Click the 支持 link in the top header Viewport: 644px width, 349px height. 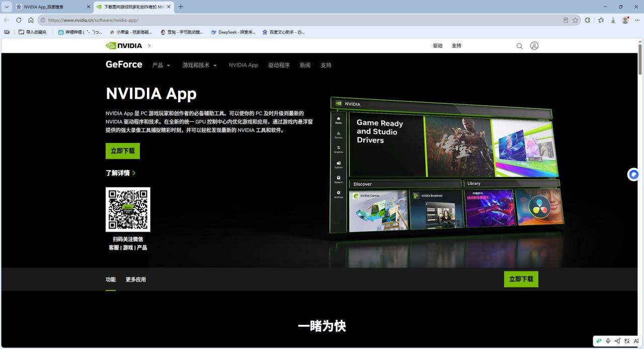(456, 46)
